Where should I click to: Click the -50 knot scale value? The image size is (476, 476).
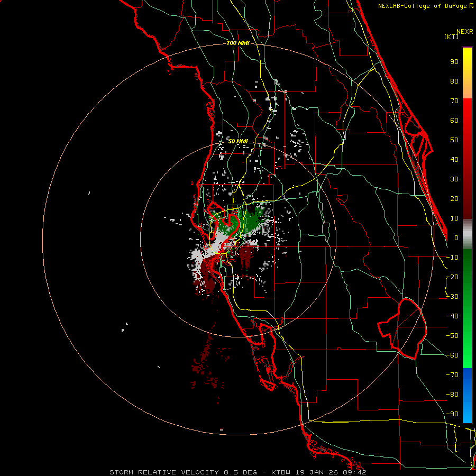(x=452, y=336)
